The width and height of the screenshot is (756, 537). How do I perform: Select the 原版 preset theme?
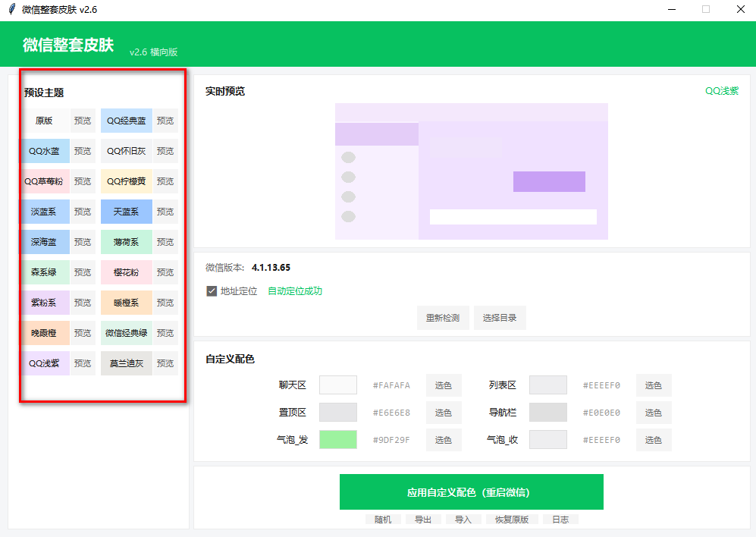44,121
